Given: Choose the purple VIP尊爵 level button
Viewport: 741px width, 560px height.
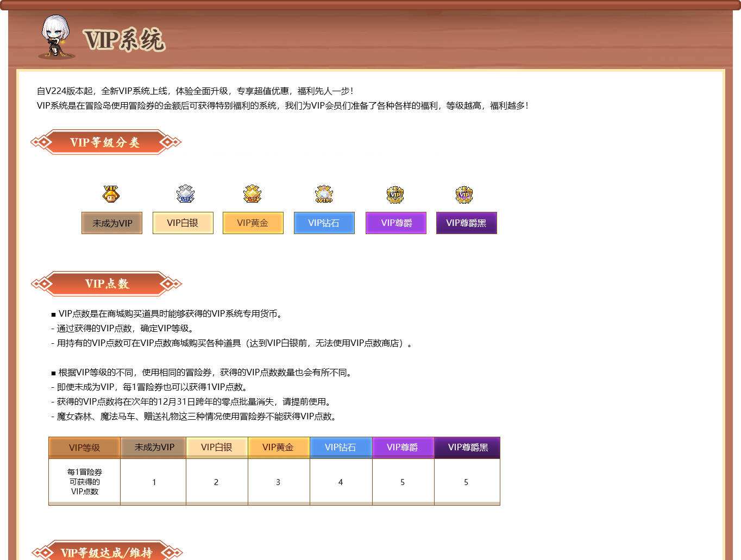Looking at the screenshot, I should [396, 223].
